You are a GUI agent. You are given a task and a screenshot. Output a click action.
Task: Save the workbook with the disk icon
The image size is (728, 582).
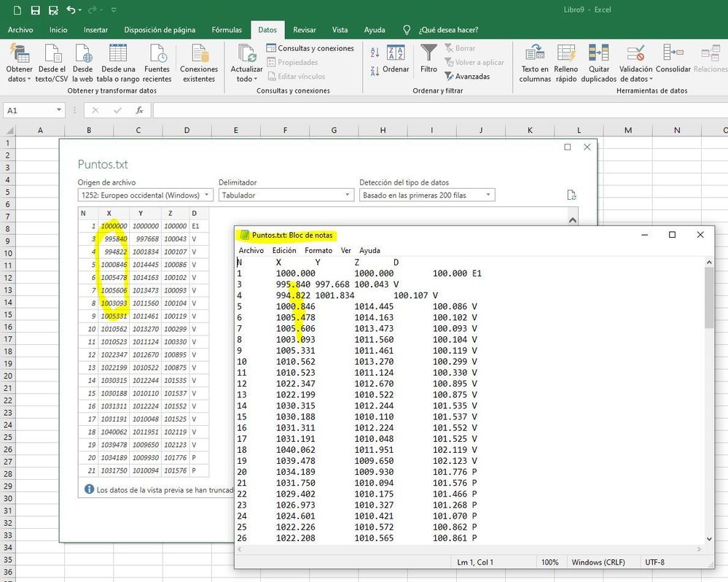click(36, 10)
